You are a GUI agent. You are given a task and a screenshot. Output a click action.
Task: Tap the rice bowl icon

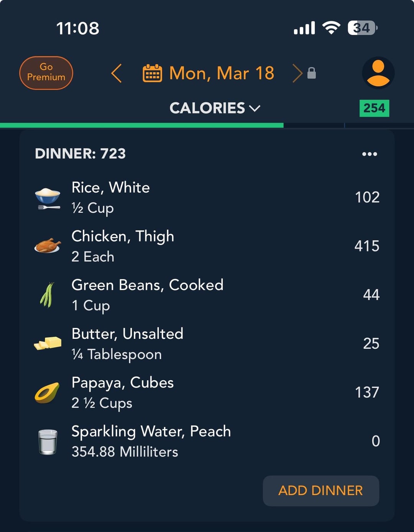[48, 199]
